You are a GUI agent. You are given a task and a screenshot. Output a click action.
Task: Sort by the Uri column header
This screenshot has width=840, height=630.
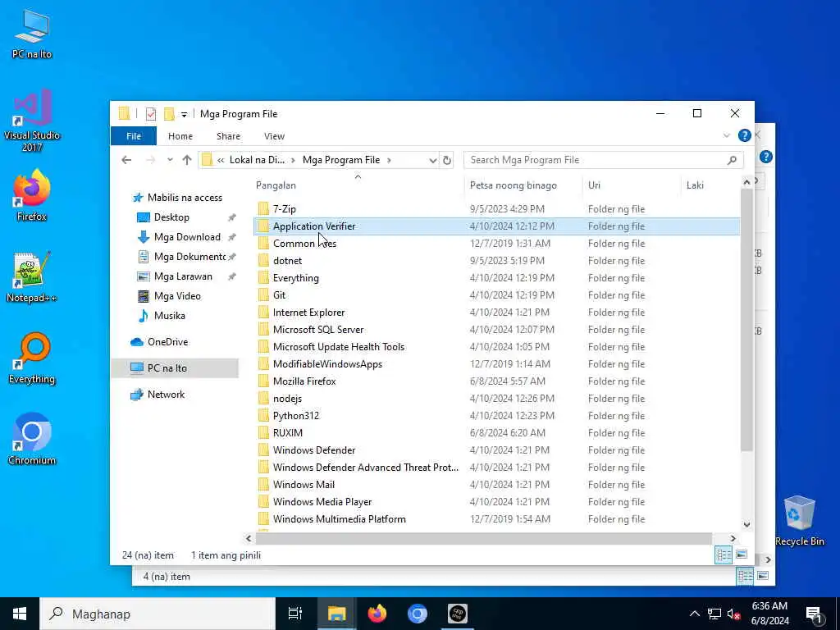[594, 185]
